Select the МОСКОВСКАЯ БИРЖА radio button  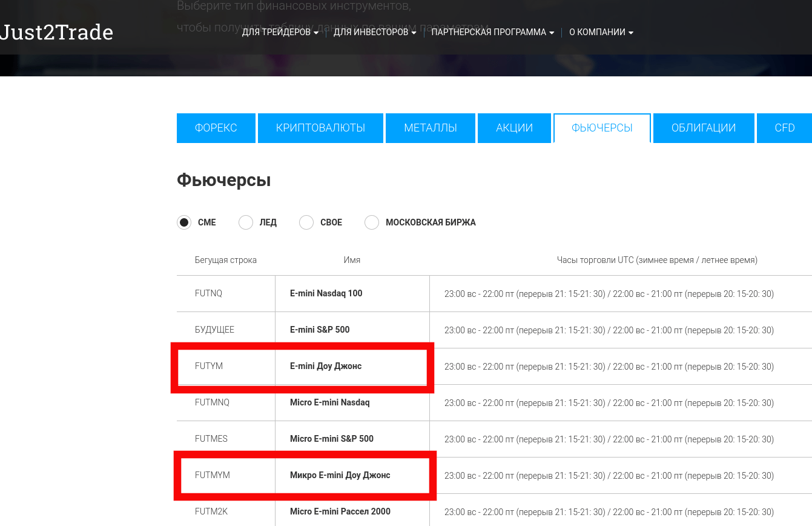(372, 222)
